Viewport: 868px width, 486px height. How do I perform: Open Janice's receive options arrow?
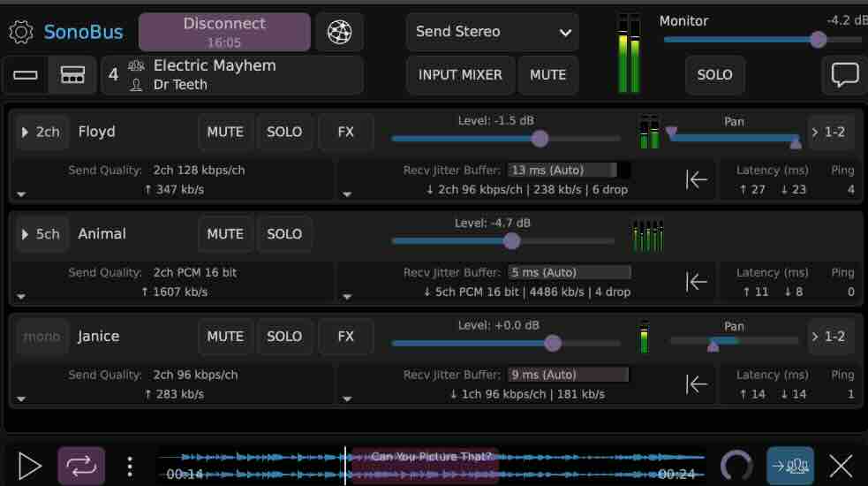[347, 399]
